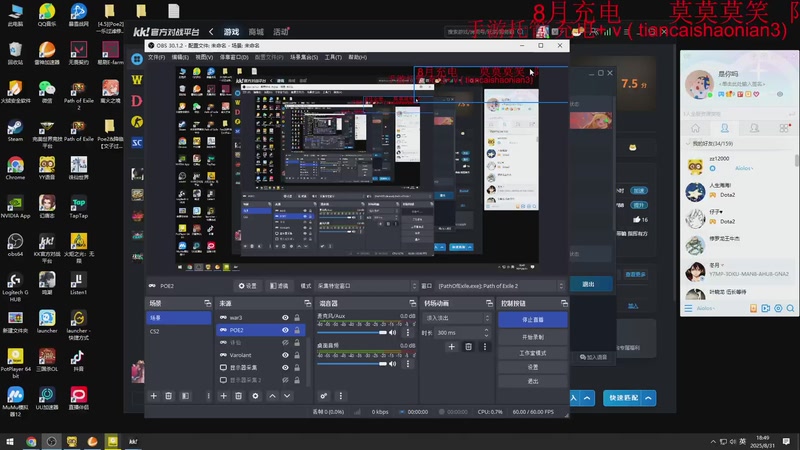This screenshot has width=800, height=450.
Task: Undock the Controls panel
Action: [564, 303]
